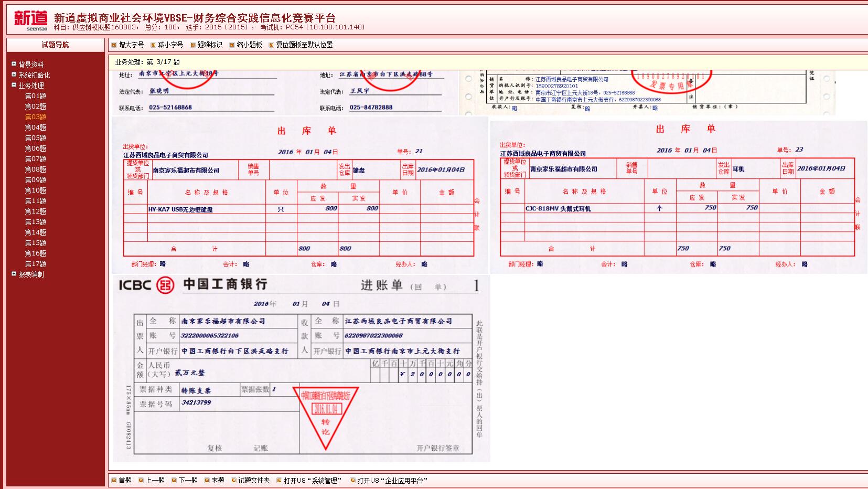868x489 pixels.
Task: Click the 试题文件夹 icon
Action: (233, 481)
